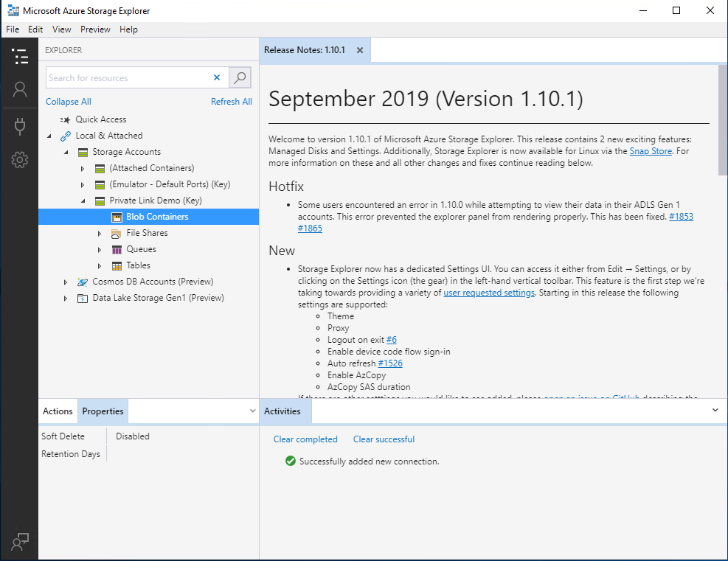Screen dimensions: 728x561
Task: Click the Soft Delete property label
Action: pyautogui.click(x=63, y=436)
